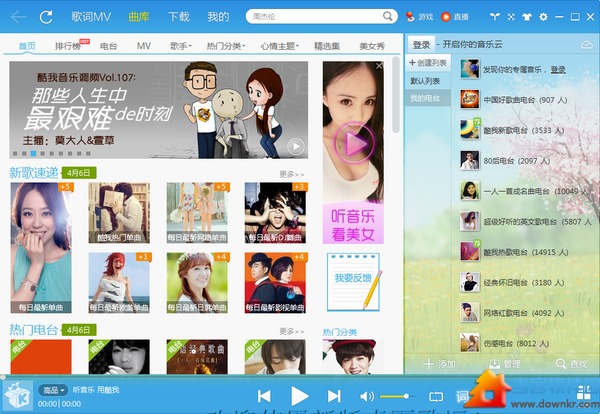Open the cloud sync icon
600x414 pixels.
click(587, 45)
